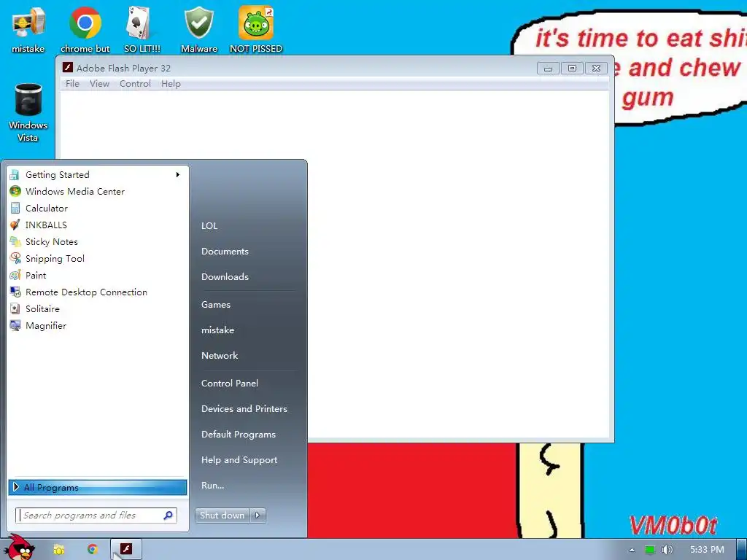This screenshot has width=747, height=560.
Task: Open Chrome from the taskbar
Action: tap(93, 550)
